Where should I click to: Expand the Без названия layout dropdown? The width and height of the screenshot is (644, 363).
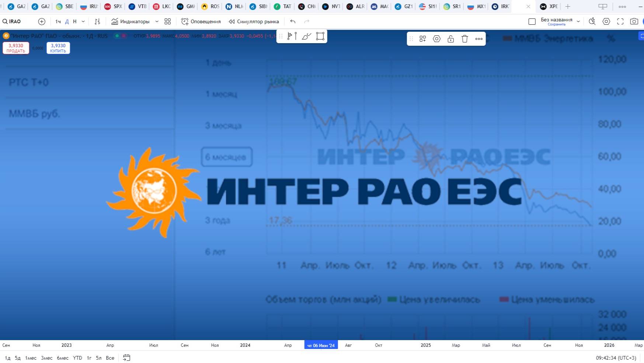coord(578,21)
